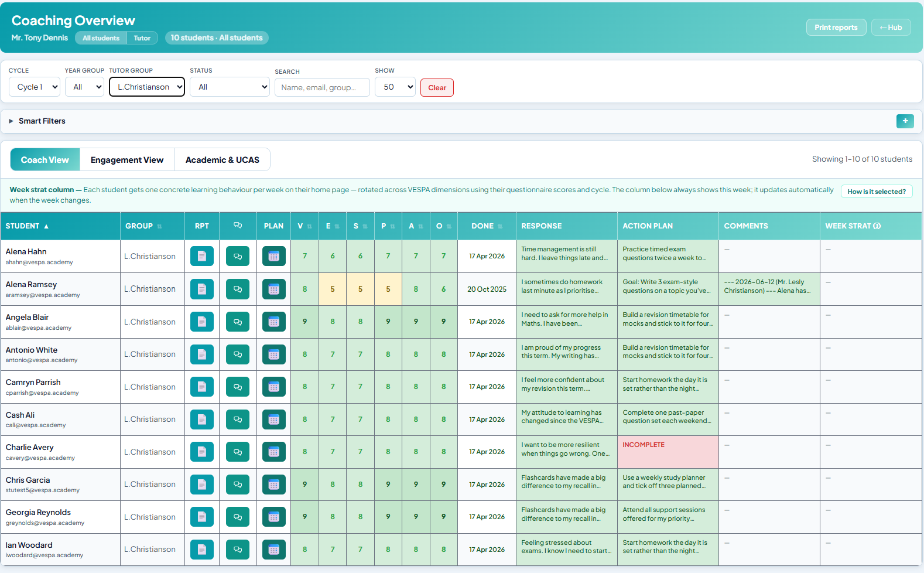This screenshot has width=924, height=573.
Task: Open Angela Blair's report icon
Action: pyautogui.click(x=202, y=322)
